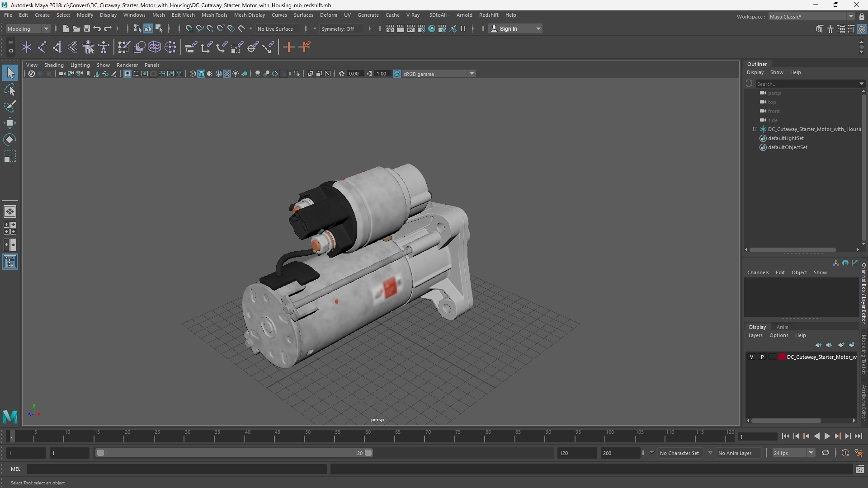
Task: Toggle the Outliner panel layout button
Action: (10, 262)
